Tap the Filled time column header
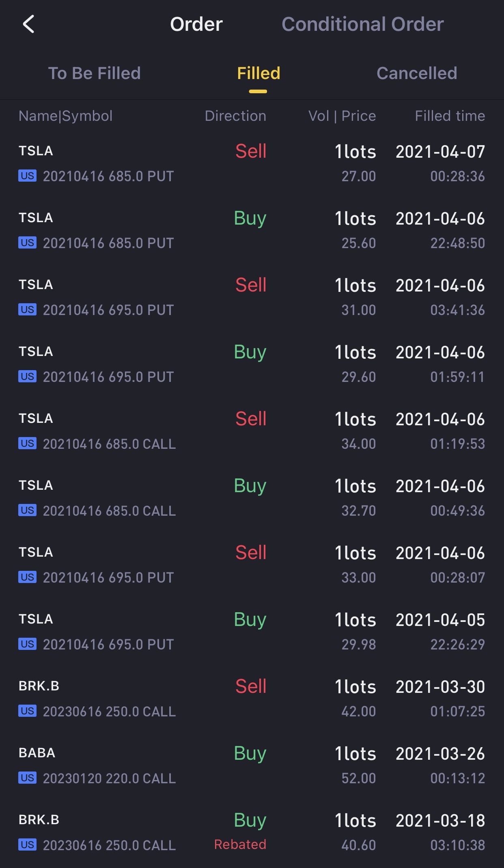 [x=450, y=116]
